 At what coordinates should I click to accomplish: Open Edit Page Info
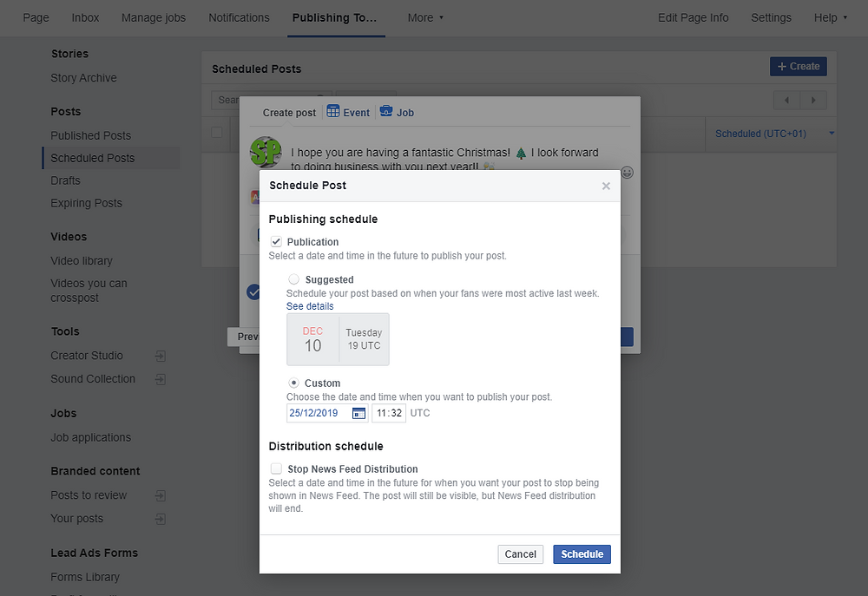click(693, 17)
